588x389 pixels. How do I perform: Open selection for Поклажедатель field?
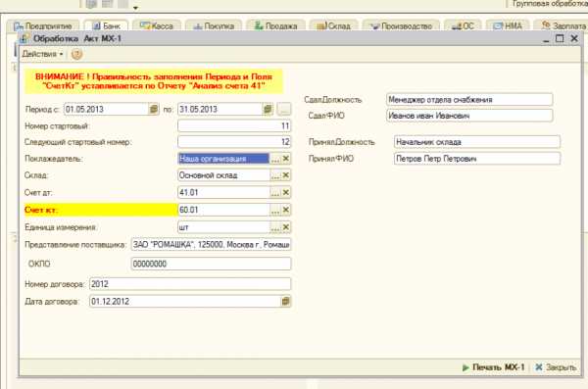click(275, 159)
